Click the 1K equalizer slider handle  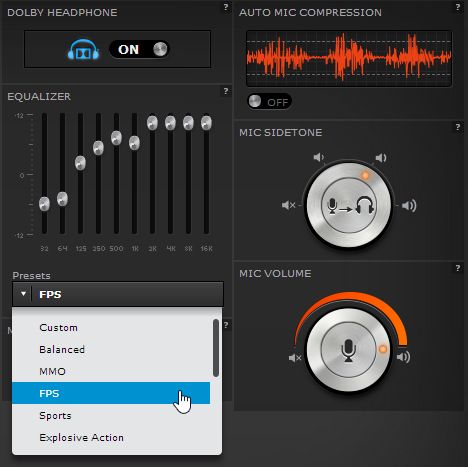134,143
